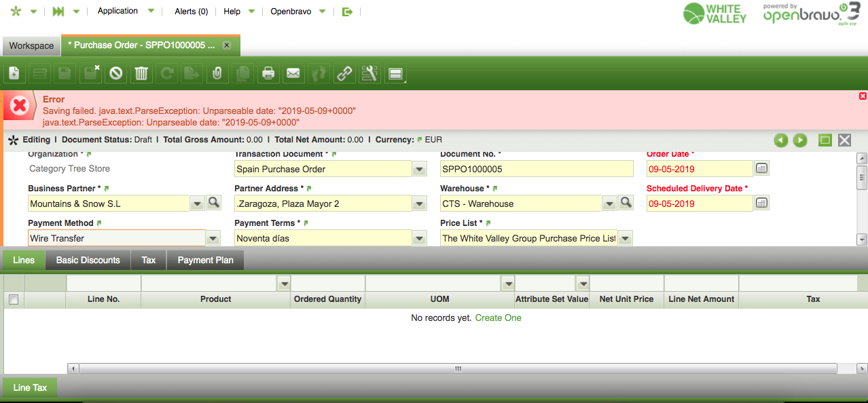Click the trash can Delete icon
This screenshot has width=868, height=403.
(x=141, y=73)
